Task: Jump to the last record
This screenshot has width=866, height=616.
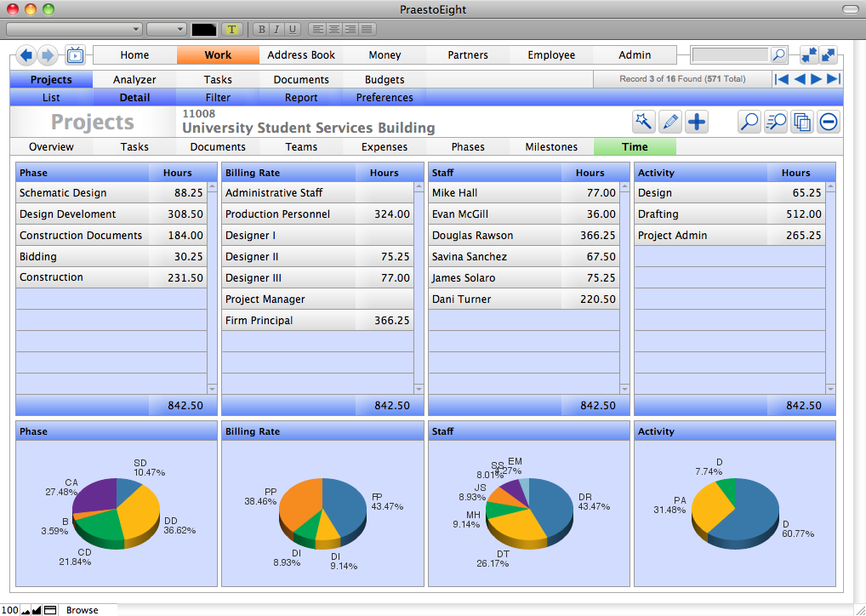Action: (834, 79)
